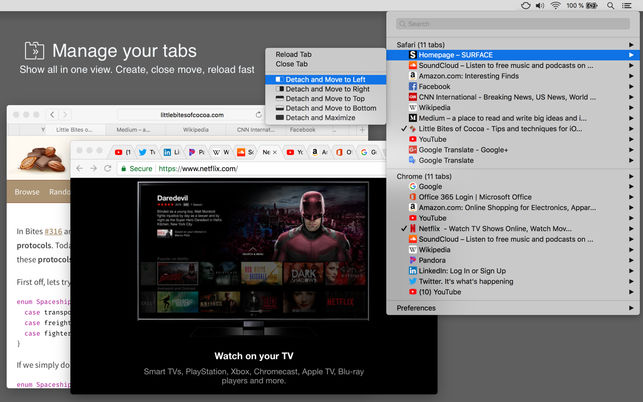Click the CNN icon in Safari list

coord(413,97)
